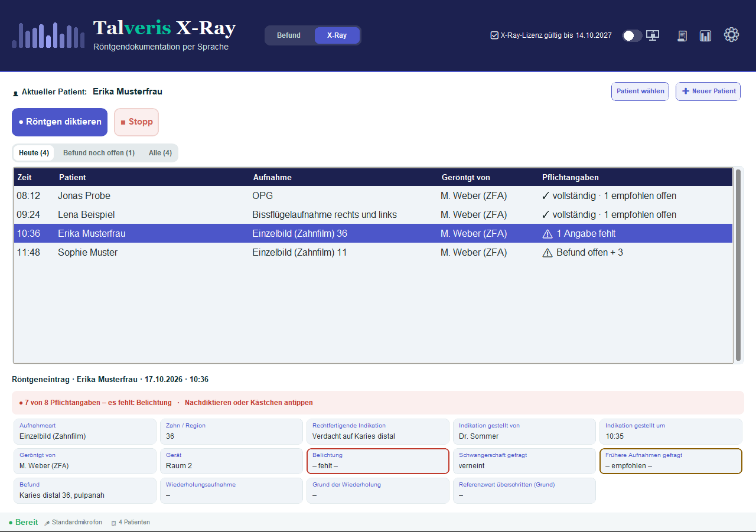The image size is (756, 532).
Task: Click Patient wählen
Action: (x=640, y=92)
